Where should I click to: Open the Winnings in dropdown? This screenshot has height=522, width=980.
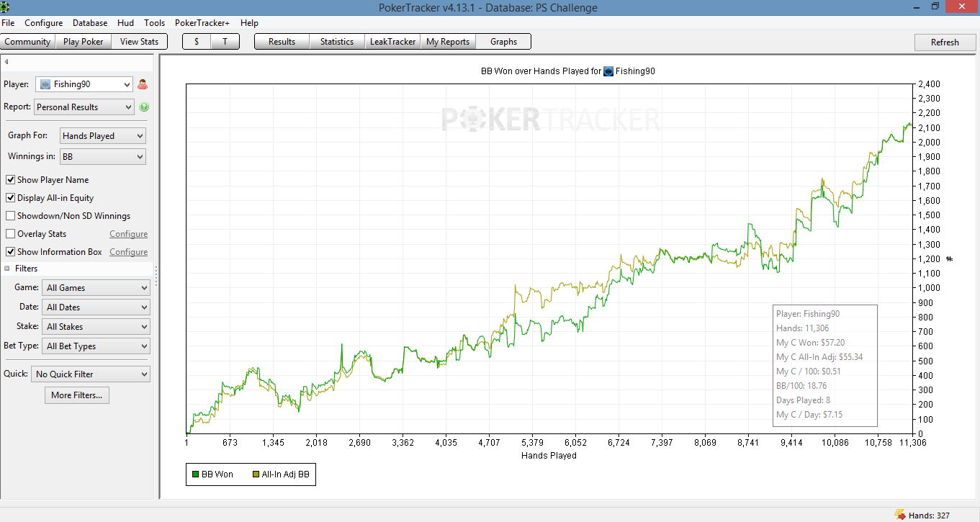tap(102, 156)
